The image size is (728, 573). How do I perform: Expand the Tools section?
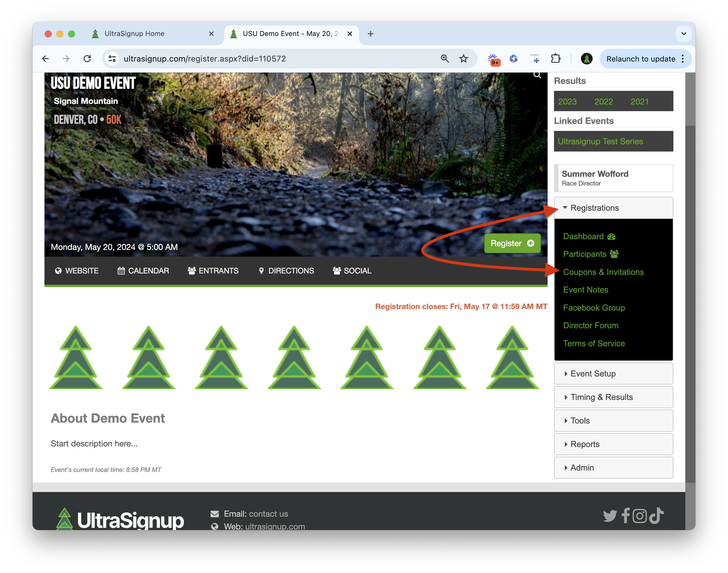[x=613, y=421]
